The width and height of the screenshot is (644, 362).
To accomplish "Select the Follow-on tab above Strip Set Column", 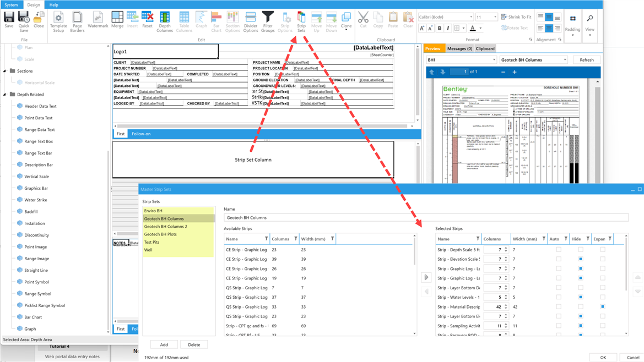I will tap(141, 134).
